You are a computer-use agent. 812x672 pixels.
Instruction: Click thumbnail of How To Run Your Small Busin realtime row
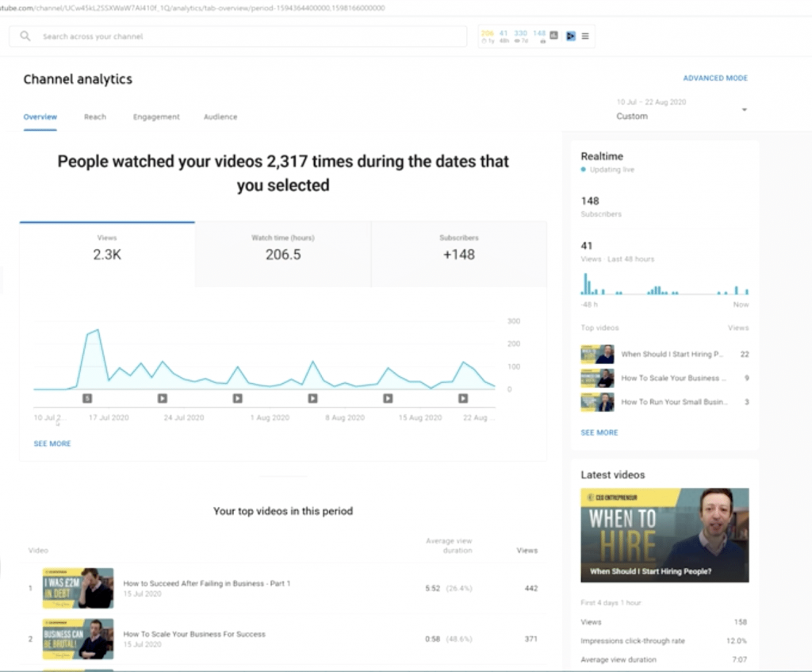[597, 402]
